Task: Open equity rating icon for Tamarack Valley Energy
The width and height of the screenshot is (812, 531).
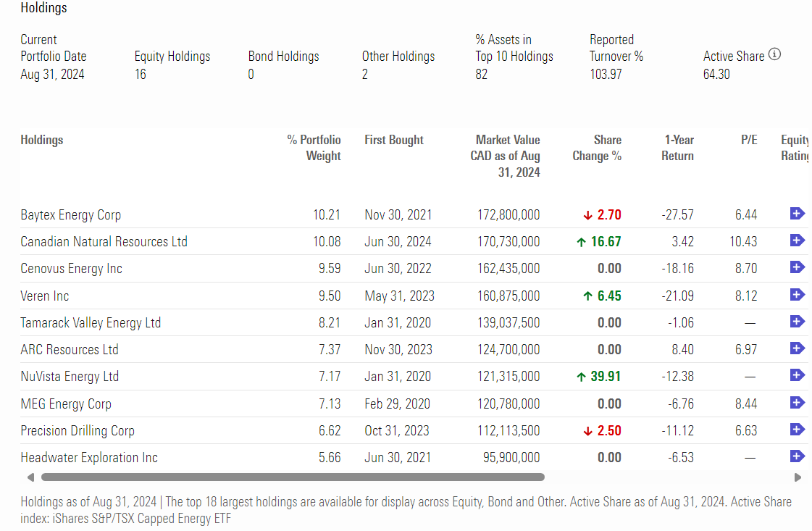Action: coord(797,322)
